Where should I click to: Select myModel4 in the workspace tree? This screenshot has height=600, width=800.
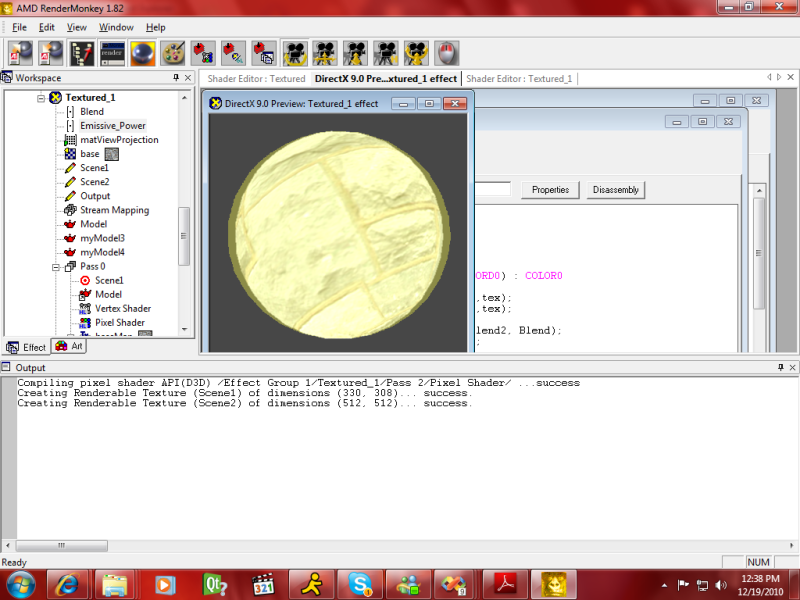(x=102, y=252)
